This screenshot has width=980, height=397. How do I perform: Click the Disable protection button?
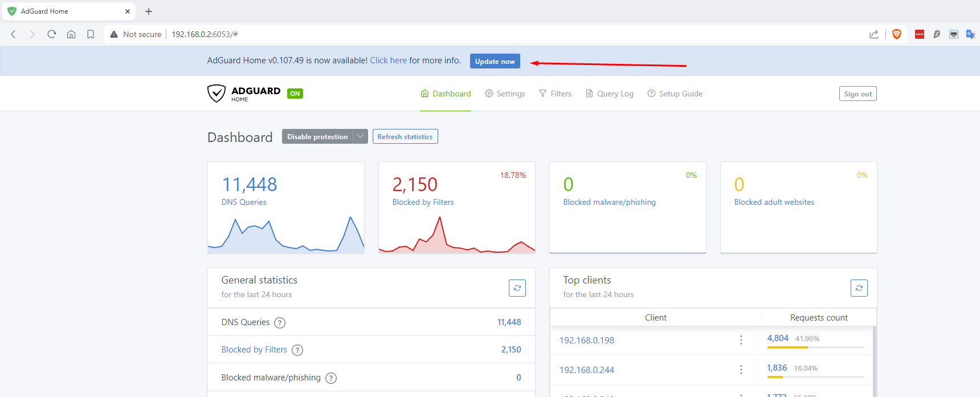[x=317, y=136]
